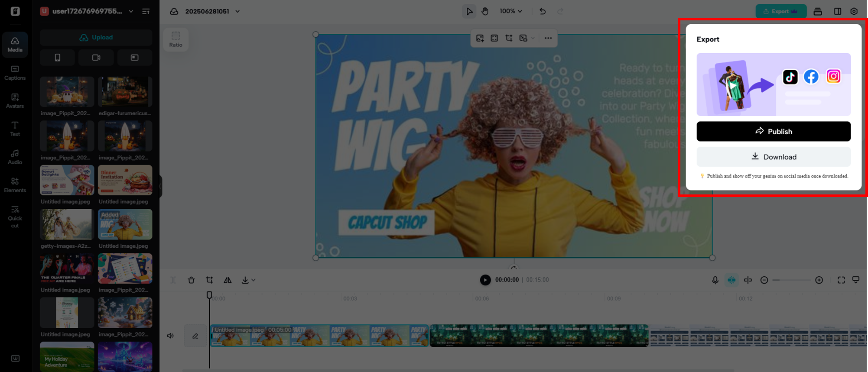Mute the timeline track
The width and height of the screenshot is (868, 372).
pyautogui.click(x=170, y=336)
